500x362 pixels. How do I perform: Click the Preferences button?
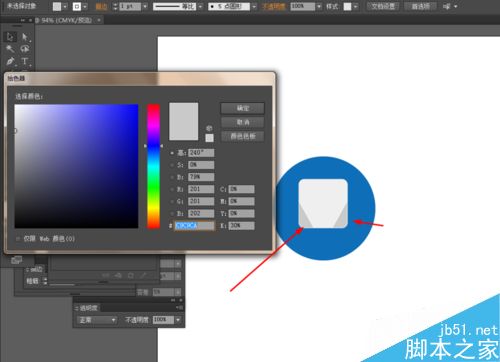coord(420,6)
